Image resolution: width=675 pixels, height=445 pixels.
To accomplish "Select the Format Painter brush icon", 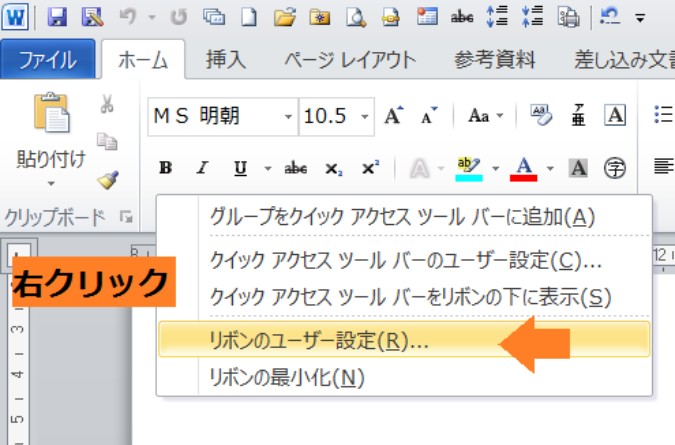I will pos(107,180).
